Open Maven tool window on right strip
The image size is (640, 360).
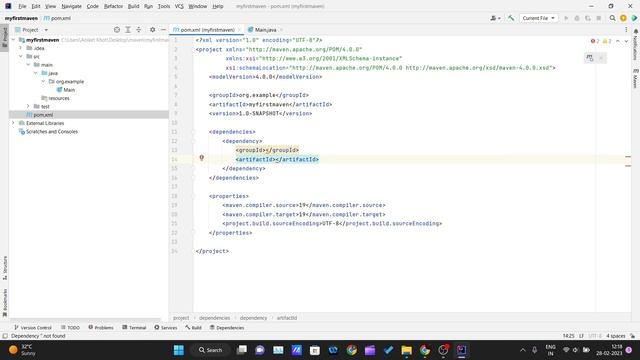coord(636,78)
